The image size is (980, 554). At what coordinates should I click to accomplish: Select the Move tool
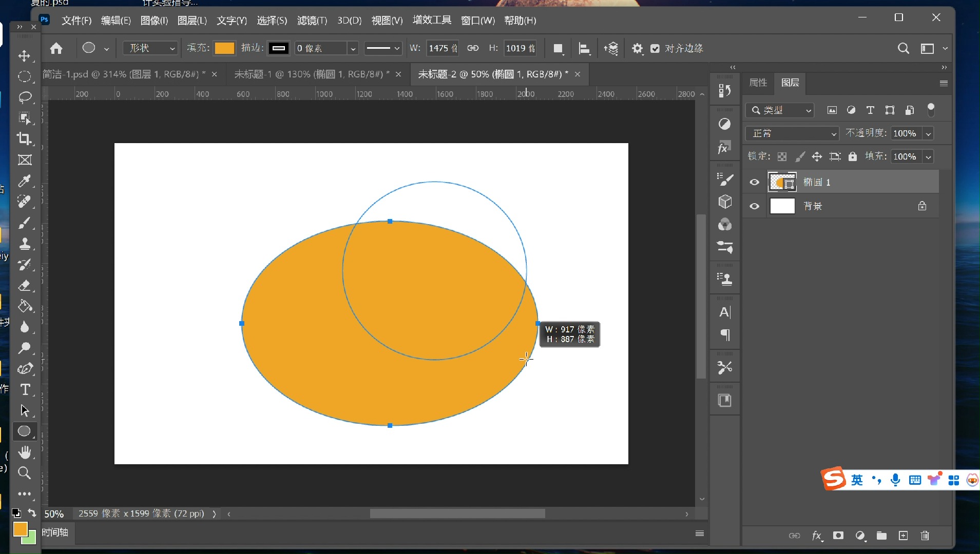pos(24,55)
